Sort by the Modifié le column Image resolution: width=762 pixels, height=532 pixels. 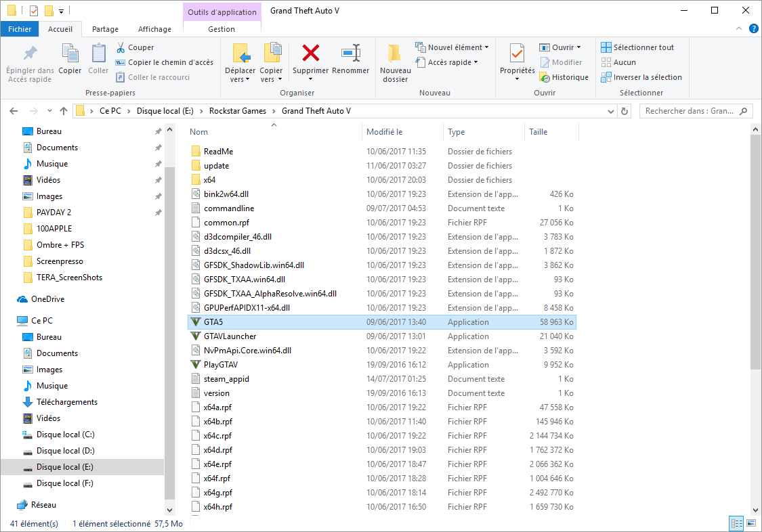[402, 132]
